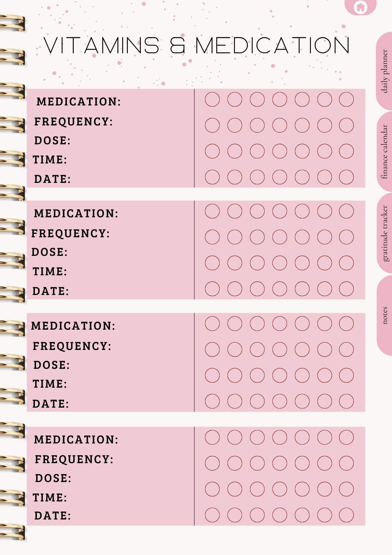Check last circle in second medication block's bottom row
Image resolution: width=392 pixels, height=555 pixels.
click(346, 289)
